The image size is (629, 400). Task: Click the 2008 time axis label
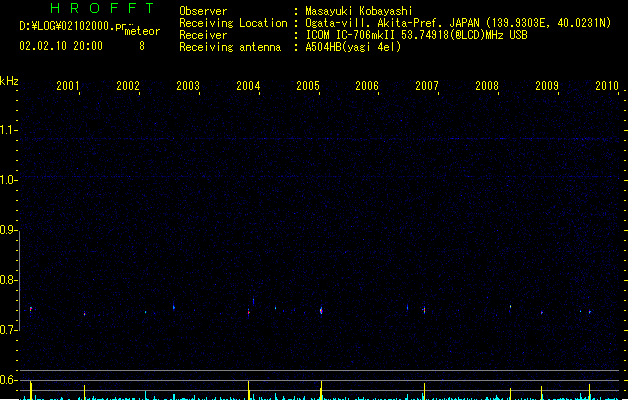click(487, 85)
